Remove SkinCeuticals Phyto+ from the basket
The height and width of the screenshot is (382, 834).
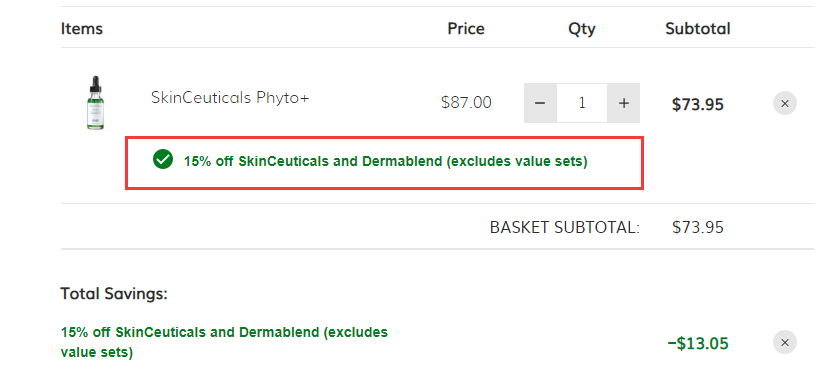pos(785,103)
